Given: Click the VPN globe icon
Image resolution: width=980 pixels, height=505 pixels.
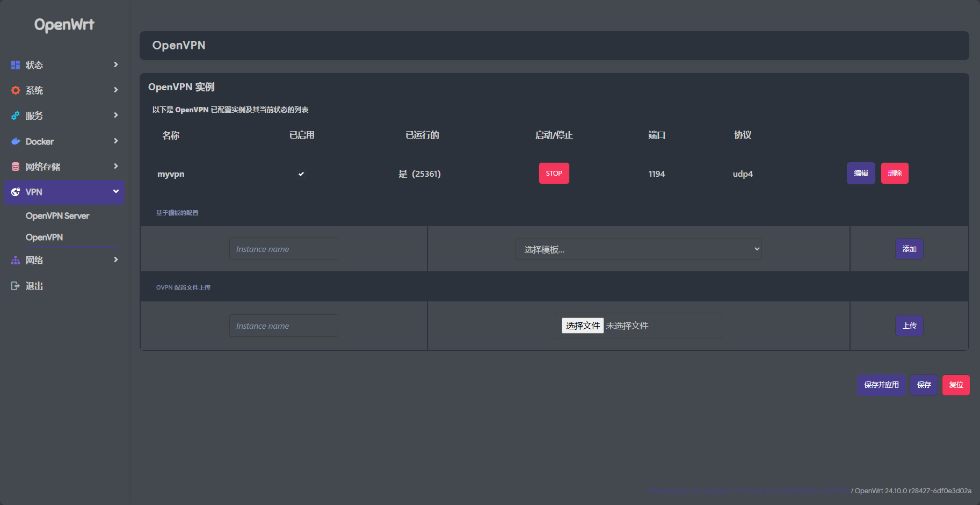Looking at the screenshot, I should point(15,192).
